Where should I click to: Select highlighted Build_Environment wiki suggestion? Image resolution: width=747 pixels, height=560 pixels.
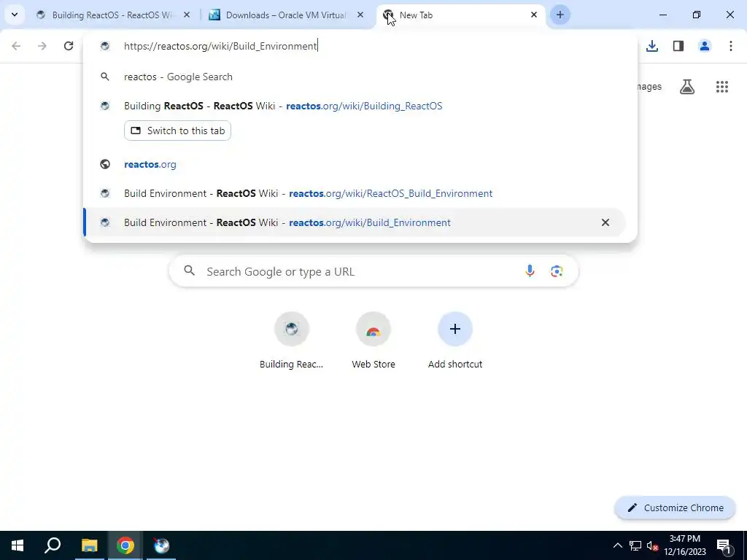pos(355,222)
